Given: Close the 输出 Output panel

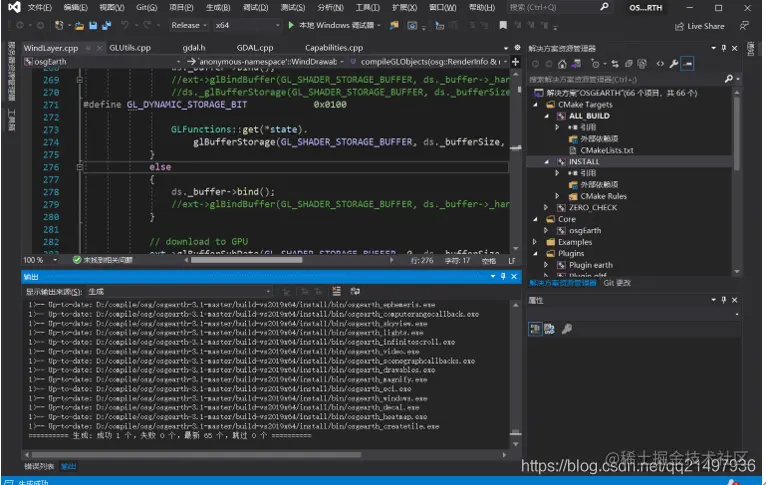Looking at the screenshot, I should coord(514,277).
